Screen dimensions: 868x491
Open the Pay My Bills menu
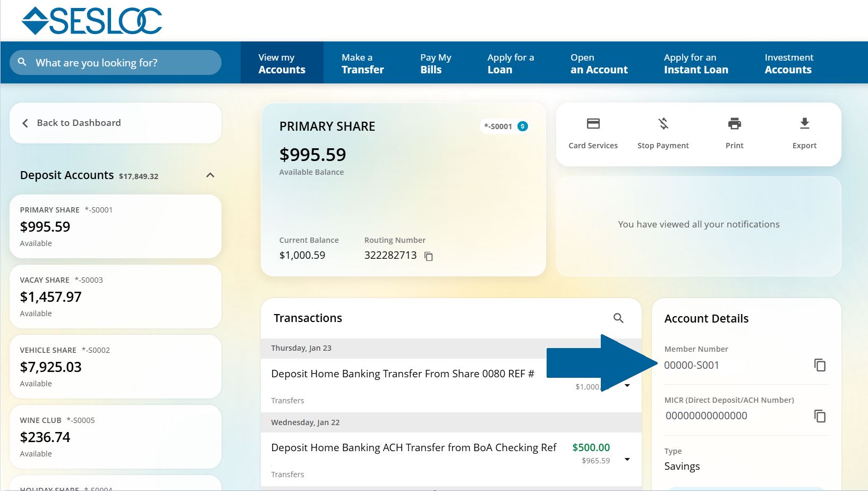pos(435,63)
